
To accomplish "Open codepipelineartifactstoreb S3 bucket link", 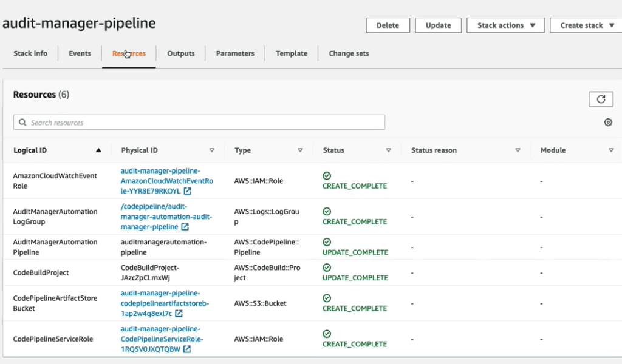I will 165,303.
